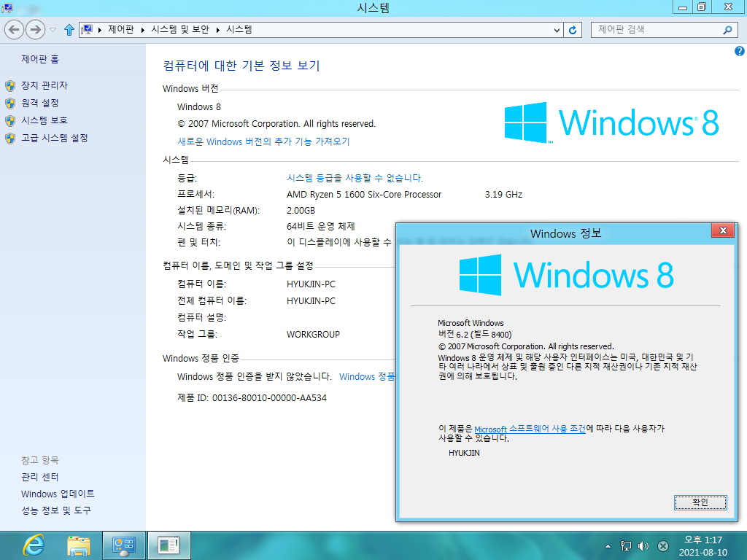Click shield icon beside 장치 관리자
This screenshot has width=747, height=560.
tap(10, 86)
